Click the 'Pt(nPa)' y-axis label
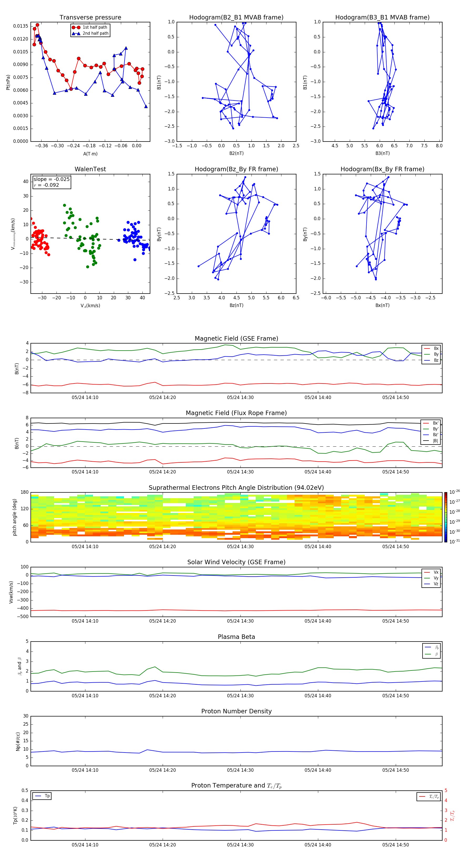This screenshot has height=868, width=473. click(x=8, y=82)
